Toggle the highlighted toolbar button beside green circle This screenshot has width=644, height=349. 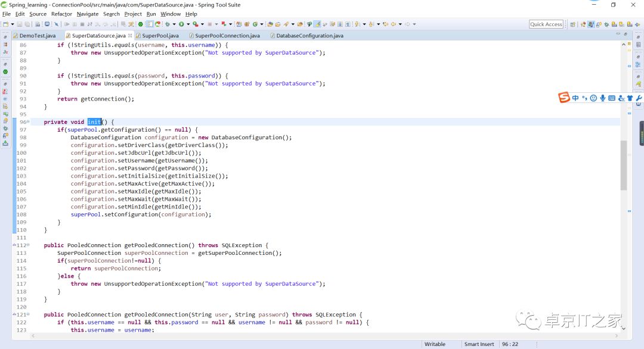click(150, 24)
